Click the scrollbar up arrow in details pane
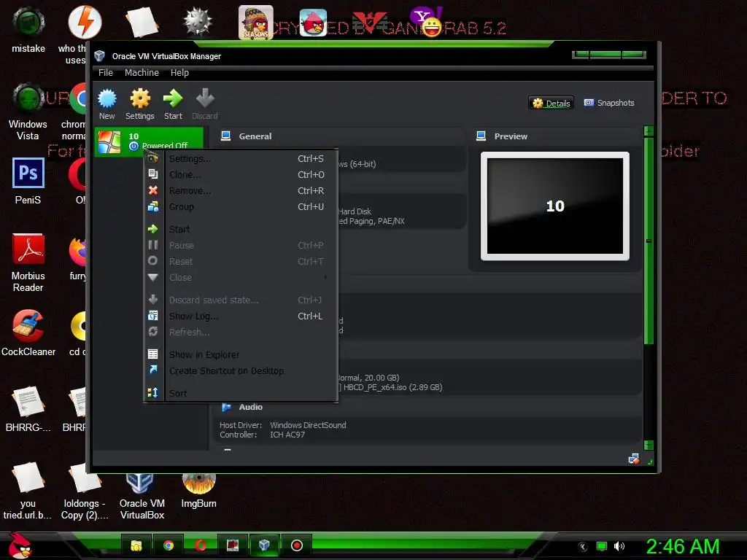Viewport: 747px width, 560px height. point(649,131)
